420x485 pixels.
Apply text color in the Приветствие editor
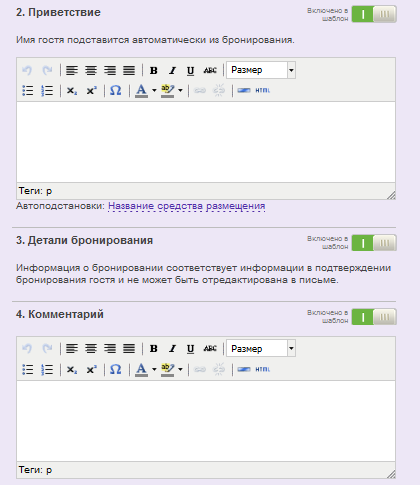[142, 90]
